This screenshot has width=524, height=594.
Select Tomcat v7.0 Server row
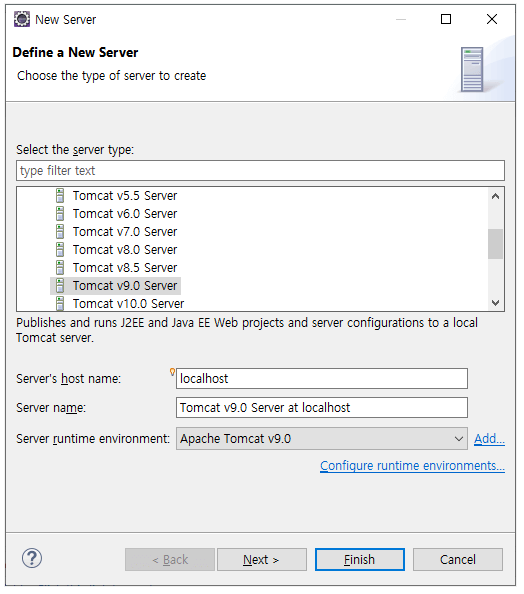115,232
